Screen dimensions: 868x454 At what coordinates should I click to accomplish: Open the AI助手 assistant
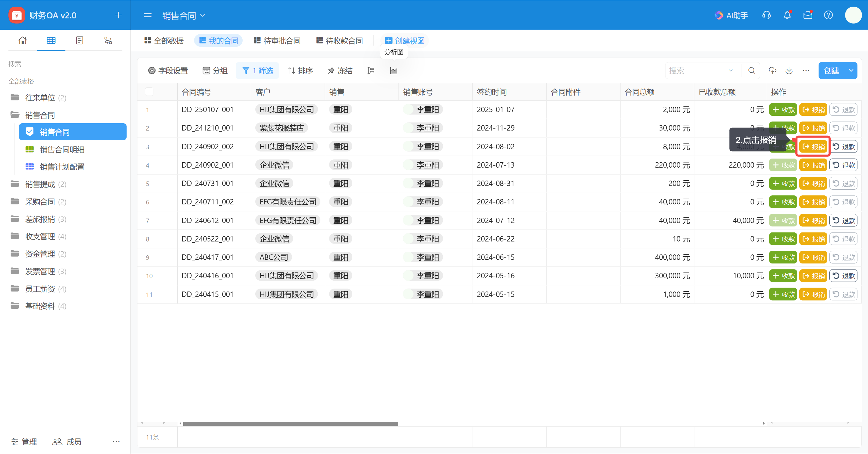pos(731,15)
